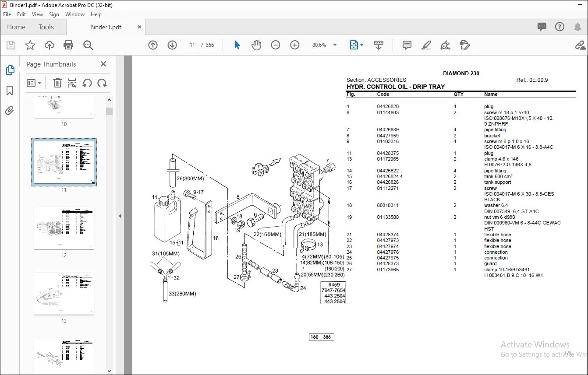Open the Help menu
Viewport: 588px width, 375px height.
pos(96,14)
